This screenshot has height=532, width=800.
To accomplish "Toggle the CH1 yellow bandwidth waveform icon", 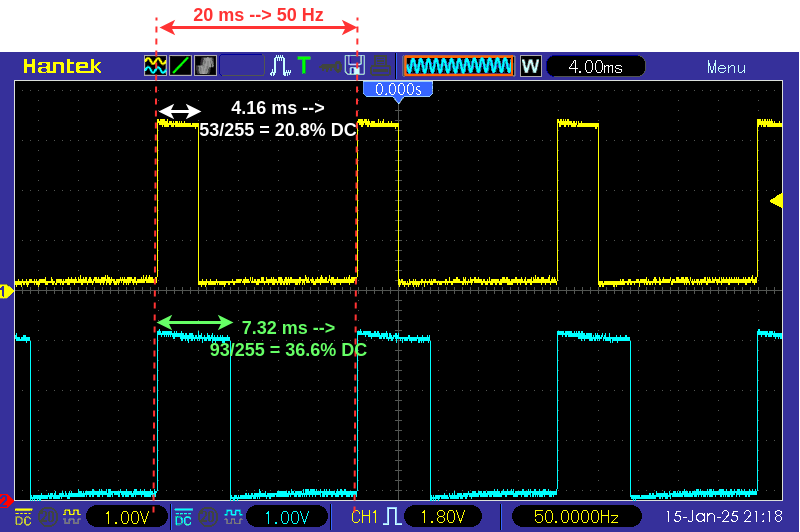I will (72, 517).
